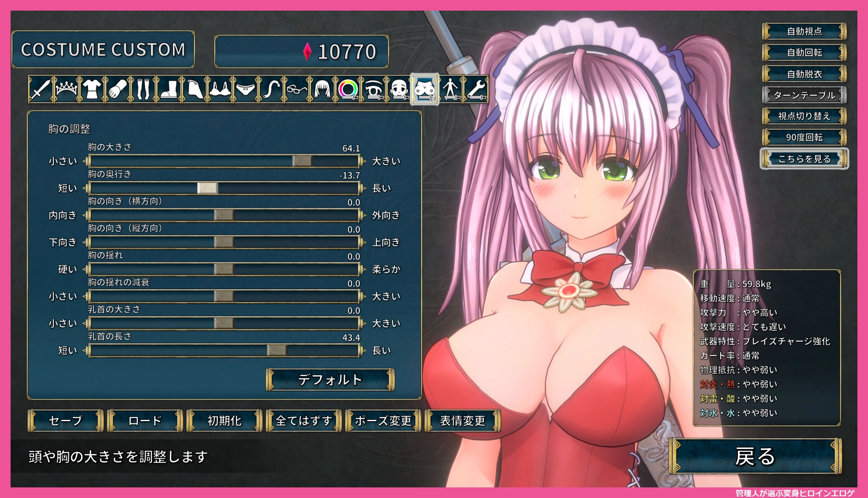Click the 戻る back button
This screenshot has height=498, width=868.
click(755, 456)
